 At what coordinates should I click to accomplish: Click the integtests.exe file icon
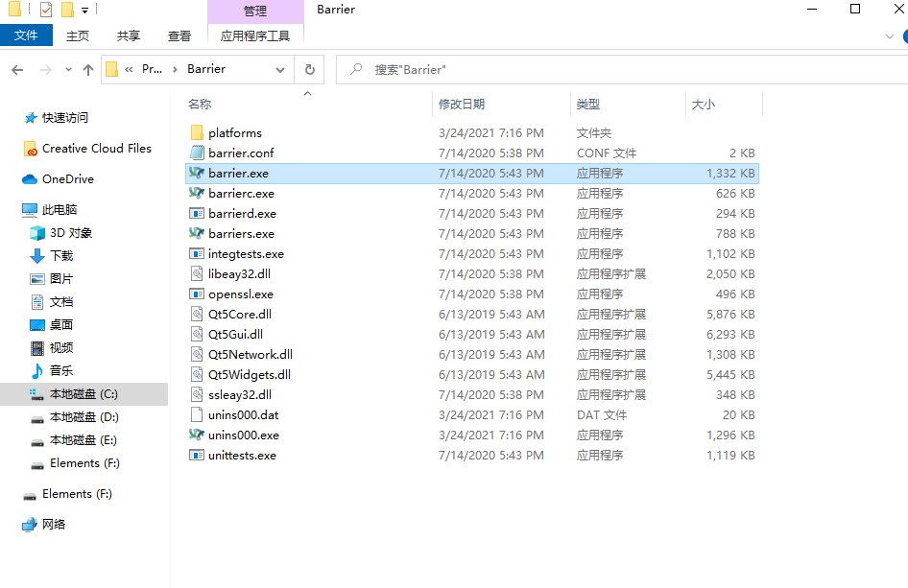[x=197, y=253]
